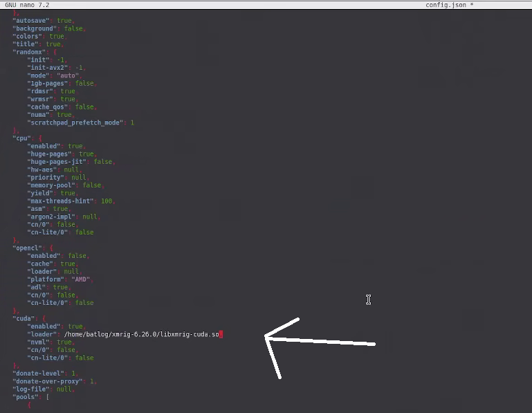Click the "huge-pages-jit" key
This screenshot has width=532, height=413.
pyautogui.click(x=57, y=162)
